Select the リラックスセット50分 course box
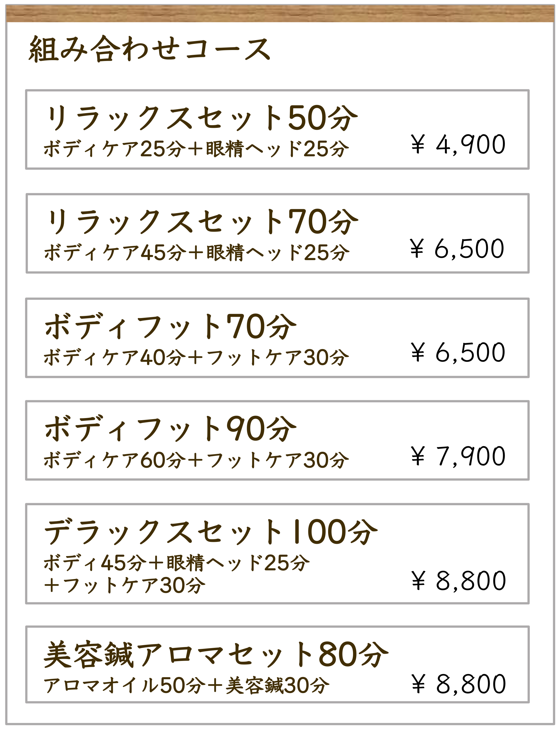This screenshot has height=731, width=560. point(277,129)
